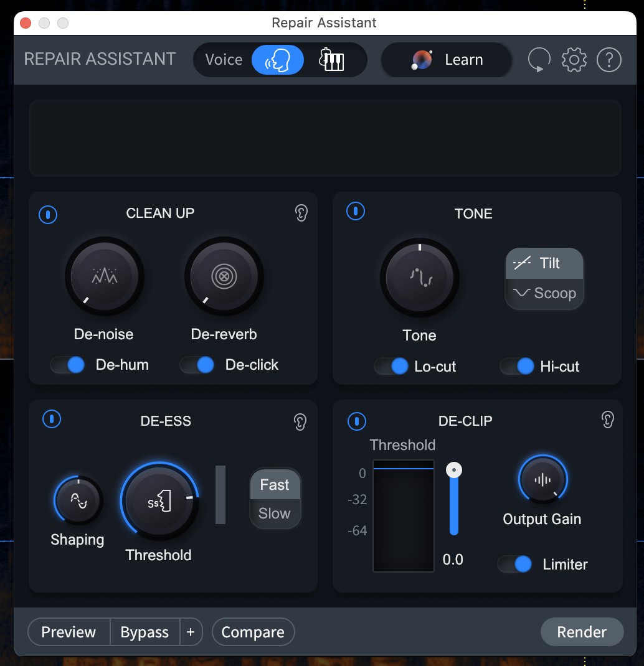Image resolution: width=644 pixels, height=666 pixels.
Task: Click the De-clip Threshold slider handle
Action: click(x=454, y=470)
